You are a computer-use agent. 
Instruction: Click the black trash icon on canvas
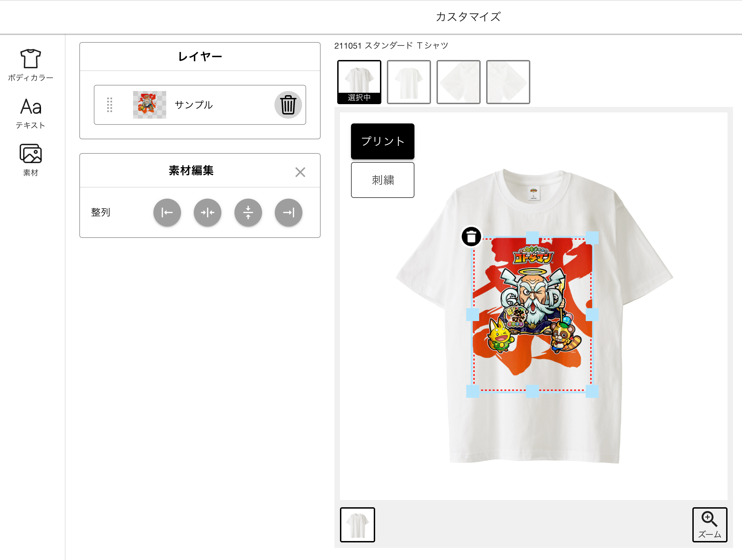pos(471,237)
